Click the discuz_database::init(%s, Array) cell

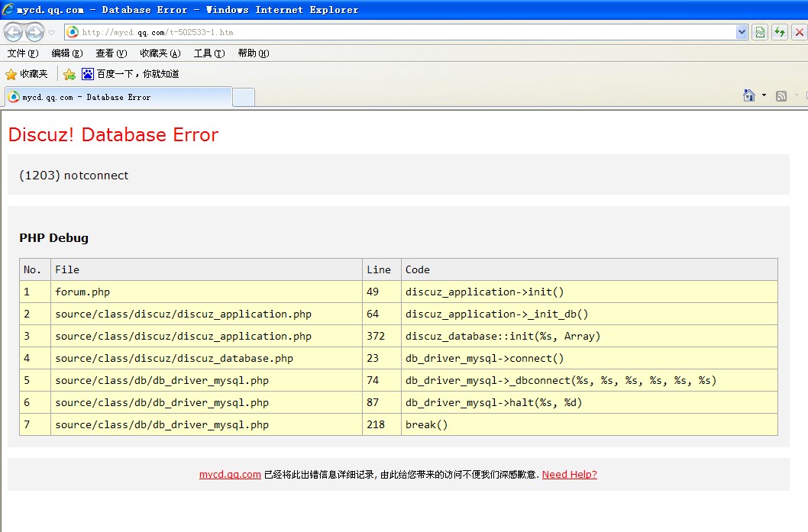[590, 336]
